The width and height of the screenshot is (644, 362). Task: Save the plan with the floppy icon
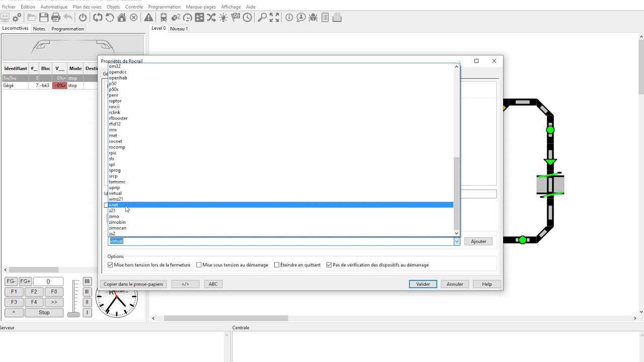point(44,18)
